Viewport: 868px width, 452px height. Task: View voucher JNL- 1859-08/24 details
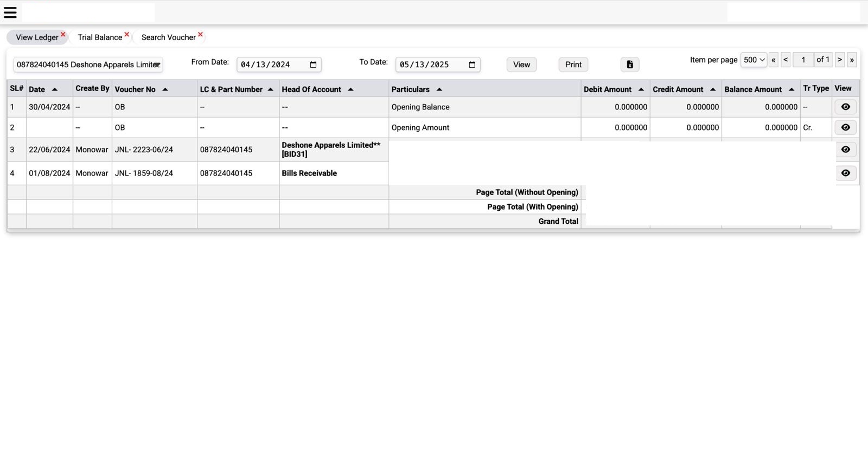point(845,173)
